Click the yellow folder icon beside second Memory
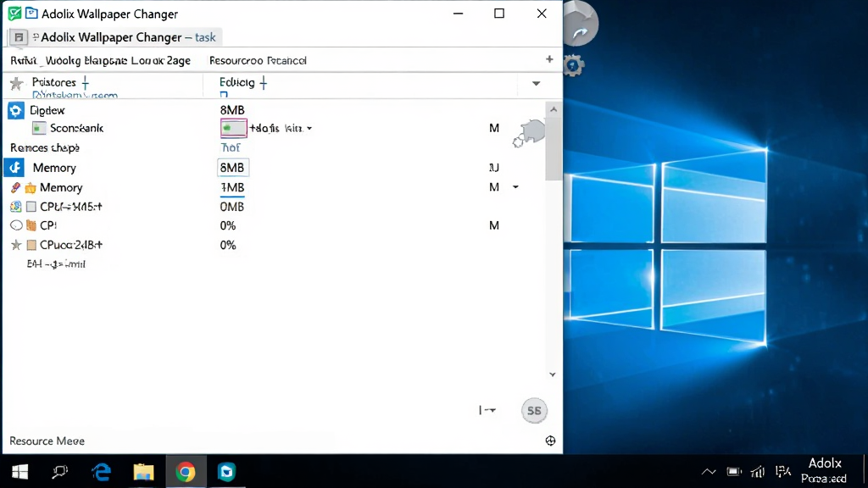Image resolution: width=868 pixels, height=488 pixels. click(31, 188)
